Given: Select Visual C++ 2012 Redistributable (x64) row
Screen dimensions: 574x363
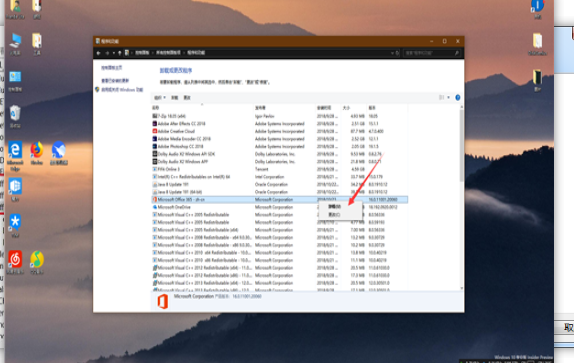Looking at the screenshot, I should 280,268.
